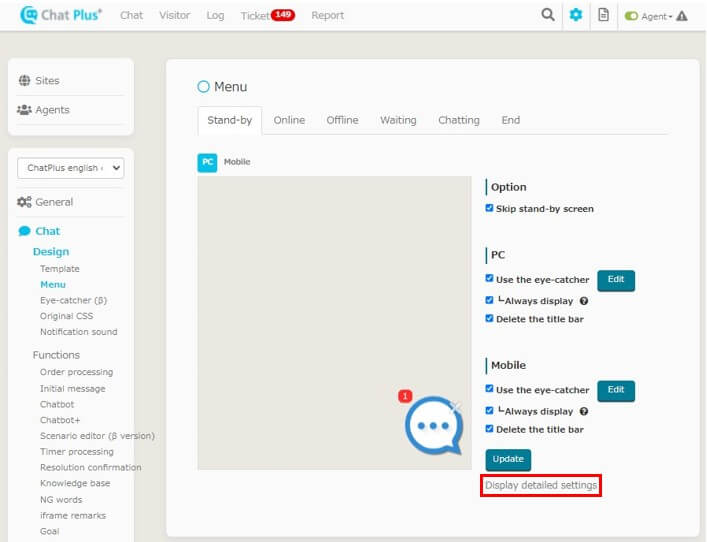Switch to the Online tab
The height and width of the screenshot is (542, 707).
point(289,120)
